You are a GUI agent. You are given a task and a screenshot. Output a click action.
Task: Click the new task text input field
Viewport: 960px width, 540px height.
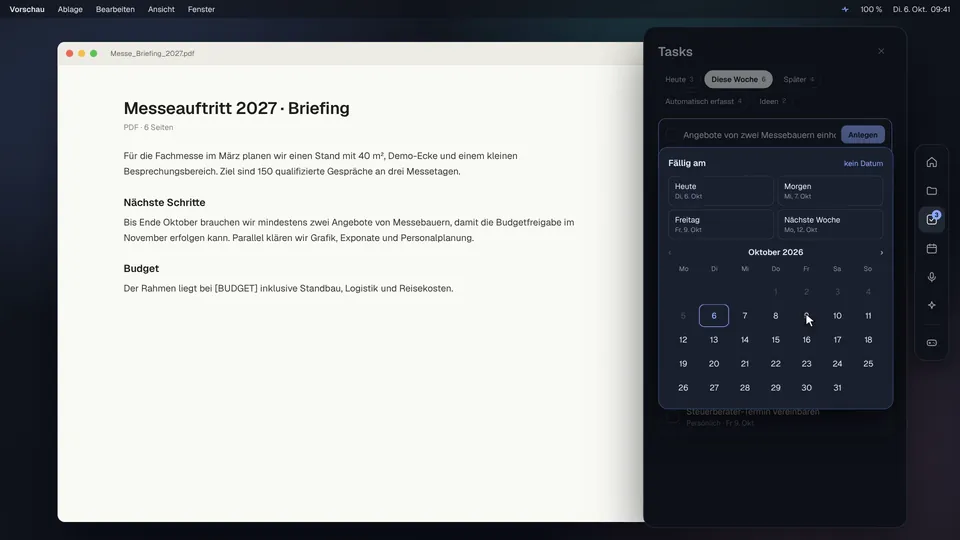(x=759, y=135)
